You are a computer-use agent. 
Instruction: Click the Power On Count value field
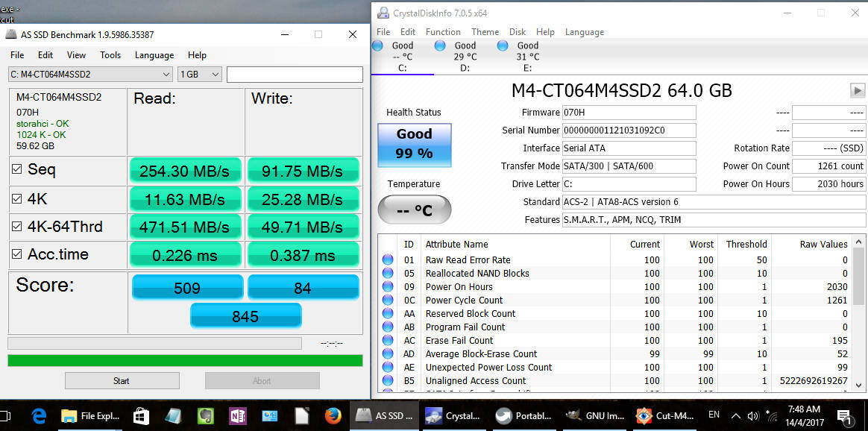[828, 166]
